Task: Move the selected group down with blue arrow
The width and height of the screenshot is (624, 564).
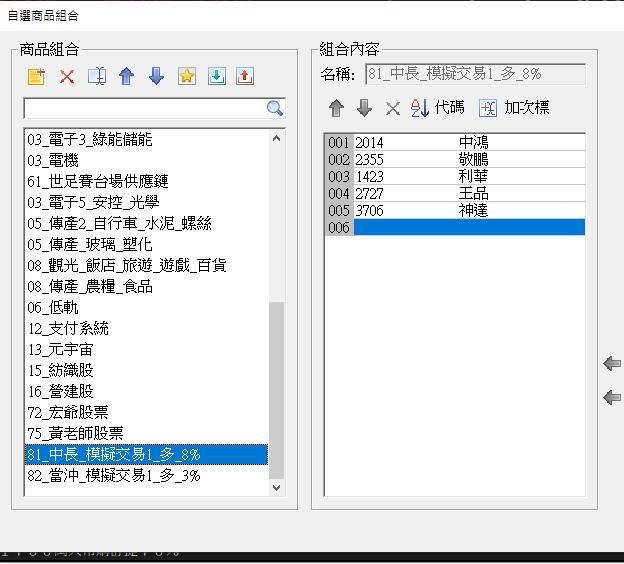Action: 156,77
